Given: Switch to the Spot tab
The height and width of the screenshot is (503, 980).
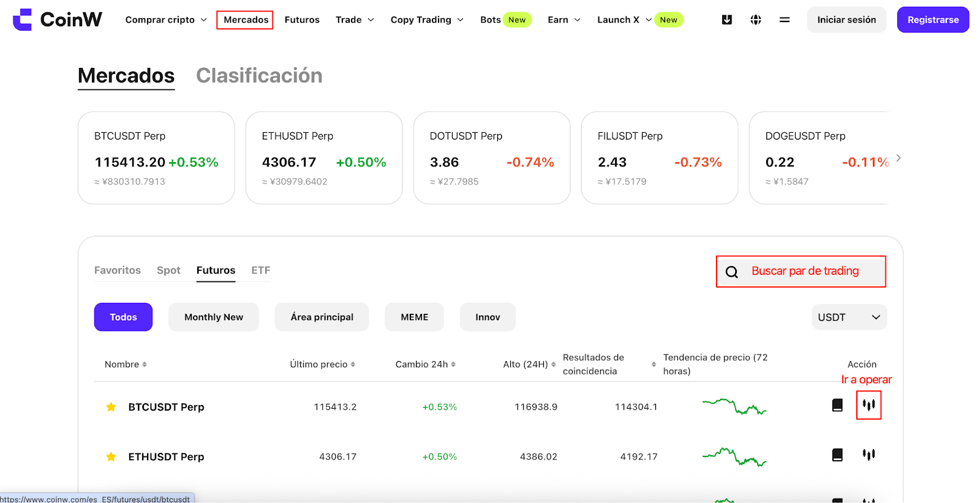Looking at the screenshot, I should click(168, 270).
